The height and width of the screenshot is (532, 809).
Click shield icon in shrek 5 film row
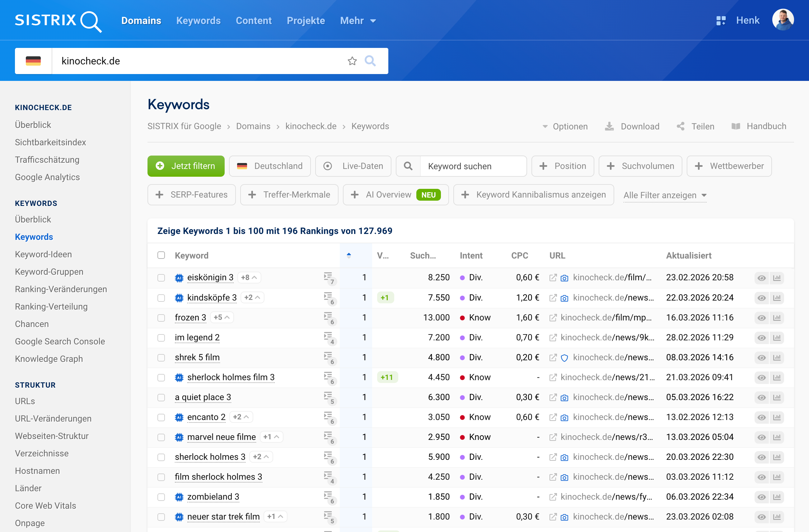coord(564,357)
